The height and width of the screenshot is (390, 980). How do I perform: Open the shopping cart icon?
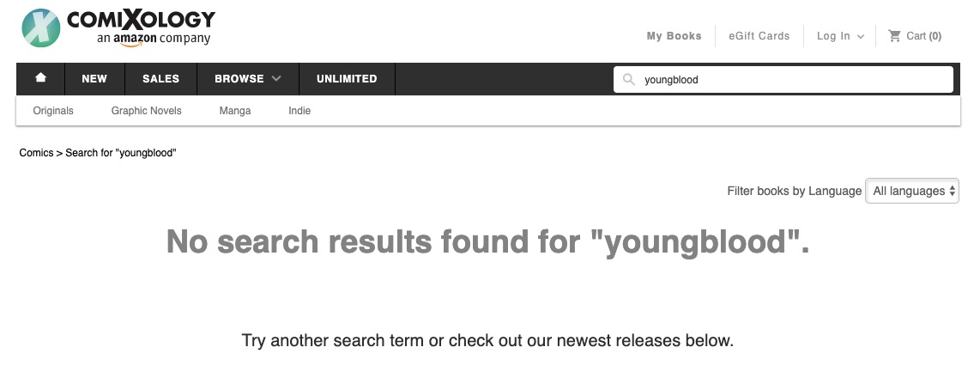pos(895,36)
